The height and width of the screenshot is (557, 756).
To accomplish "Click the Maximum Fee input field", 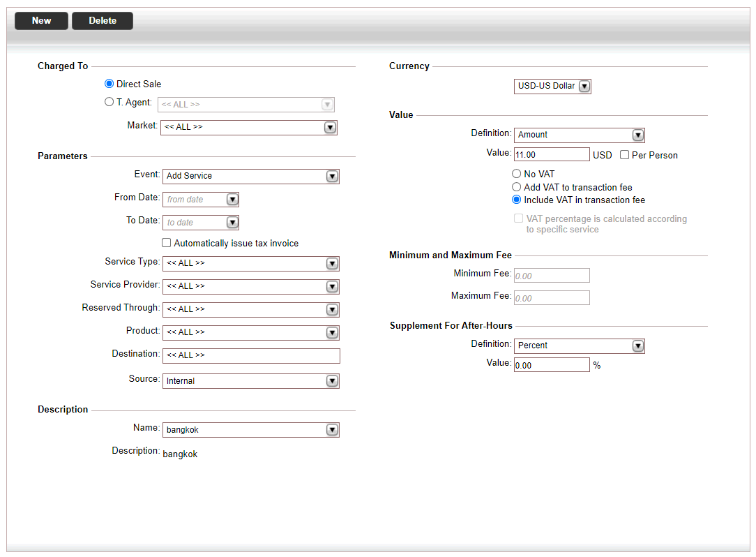I will [552, 298].
